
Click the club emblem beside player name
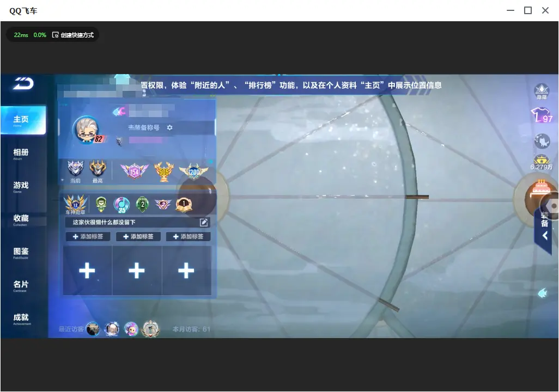click(x=119, y=112)
